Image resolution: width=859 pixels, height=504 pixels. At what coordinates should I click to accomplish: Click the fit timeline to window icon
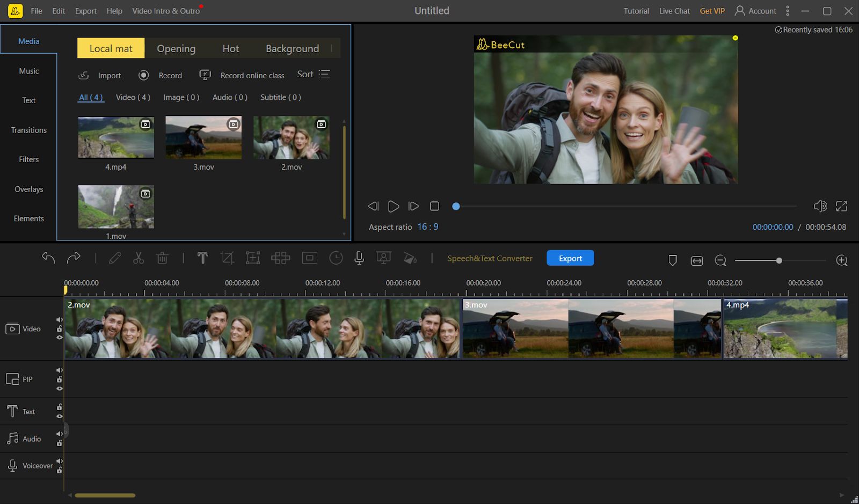tap(696, 261)
